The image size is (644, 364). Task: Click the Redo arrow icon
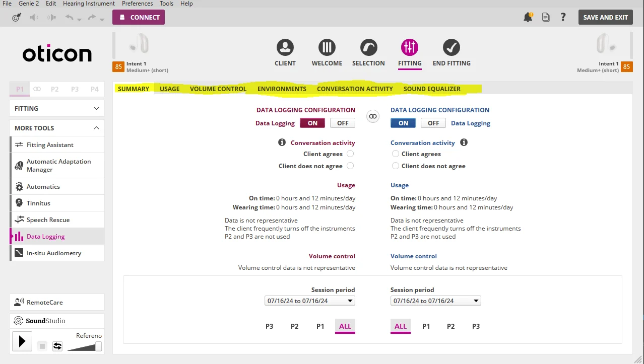click(92, 17)
